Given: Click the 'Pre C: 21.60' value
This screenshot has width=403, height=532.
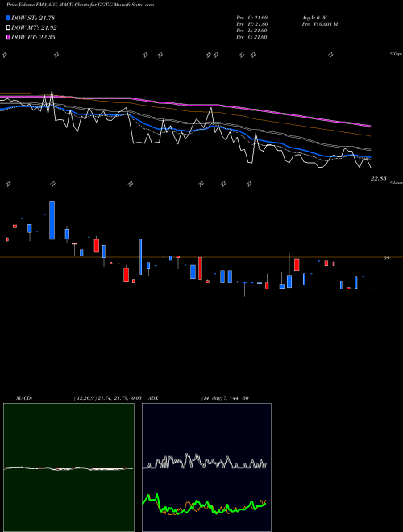Looking at the screenshot, I should click(251, 37).
